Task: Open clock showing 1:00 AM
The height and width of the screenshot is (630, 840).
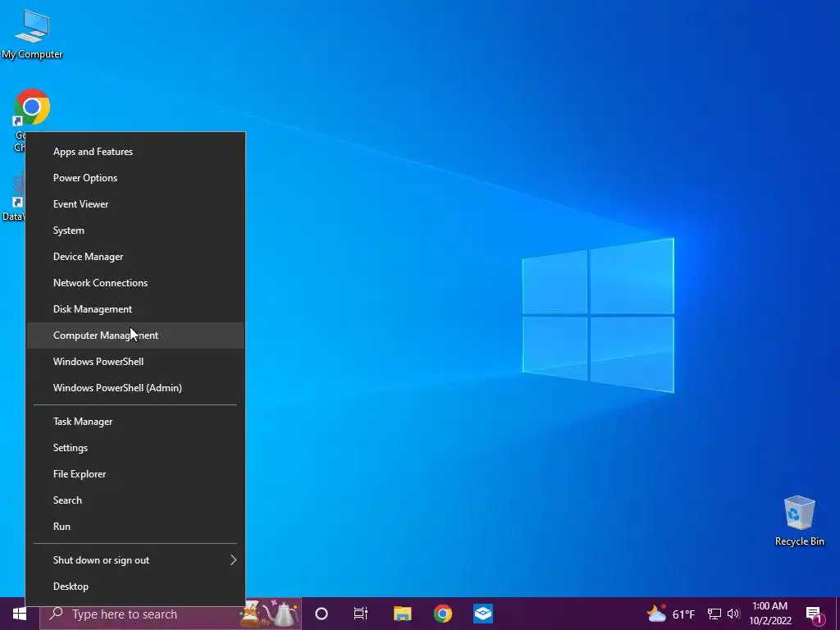Action: [x=769, y=614]
